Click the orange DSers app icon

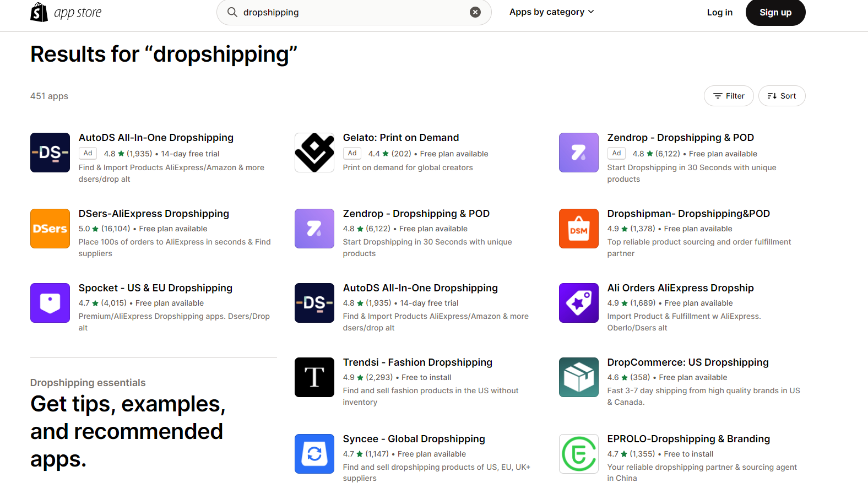[50, 229]
